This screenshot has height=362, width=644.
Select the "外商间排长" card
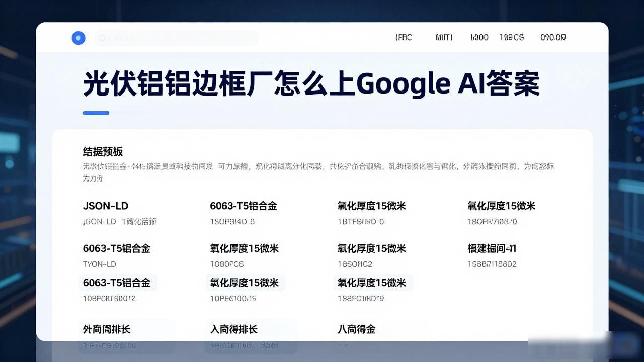126,336
